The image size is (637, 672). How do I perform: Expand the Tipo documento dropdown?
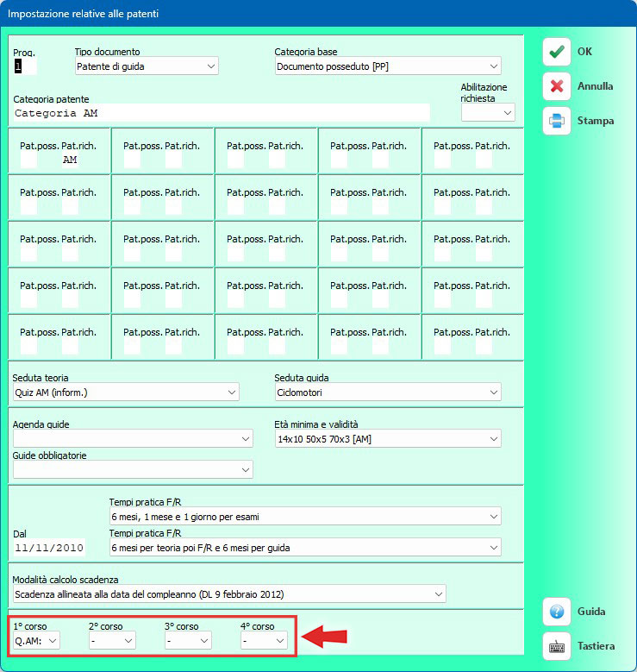(x=146, y=66)
